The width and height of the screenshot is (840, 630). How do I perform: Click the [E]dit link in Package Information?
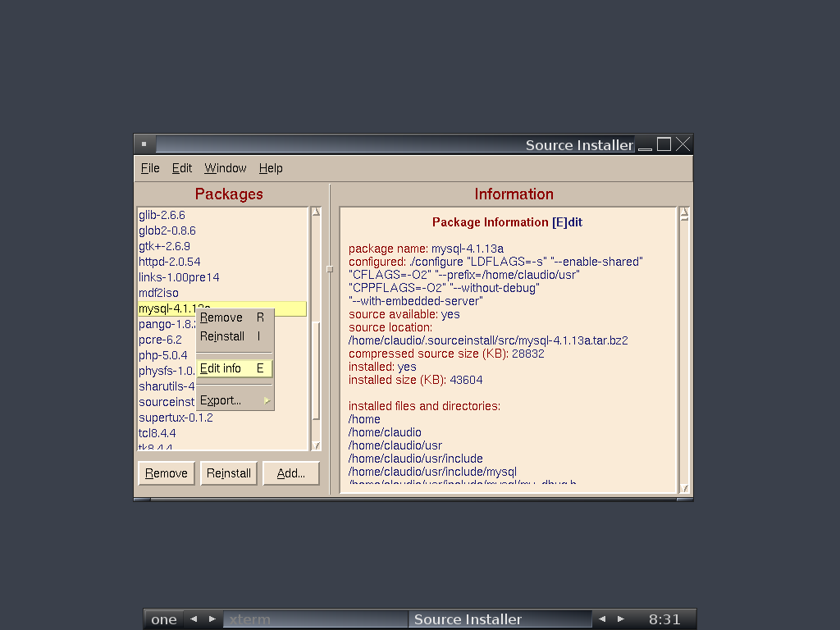click(x=567, y=222)
